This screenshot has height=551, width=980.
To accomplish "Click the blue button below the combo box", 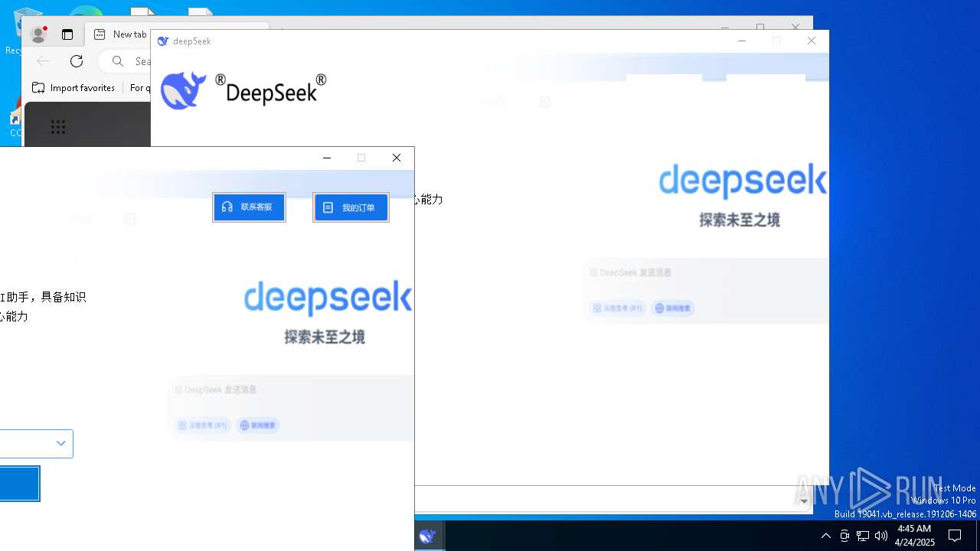I will click(19, 484).
